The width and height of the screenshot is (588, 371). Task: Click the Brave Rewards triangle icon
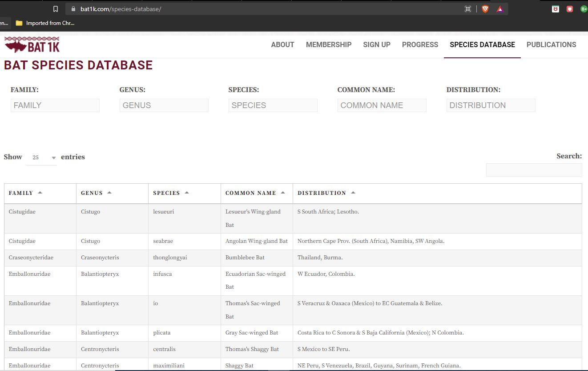[x=500, y=9]
